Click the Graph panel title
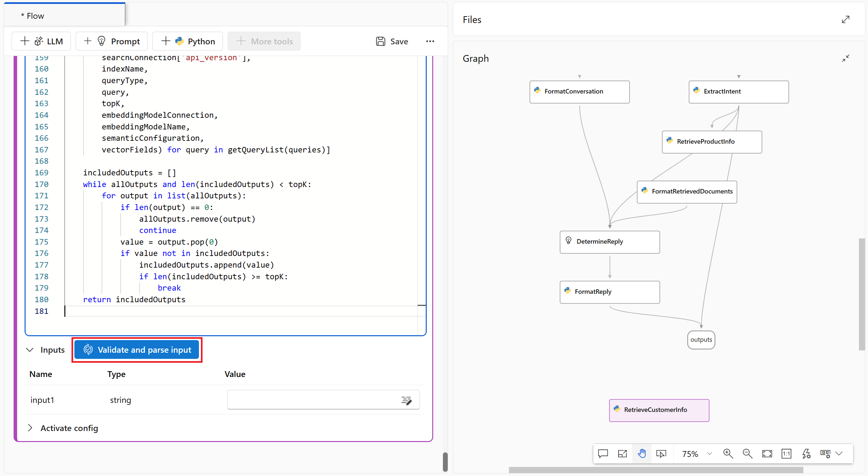The height and width of the screenshot is (476, 868). [476, 58]
